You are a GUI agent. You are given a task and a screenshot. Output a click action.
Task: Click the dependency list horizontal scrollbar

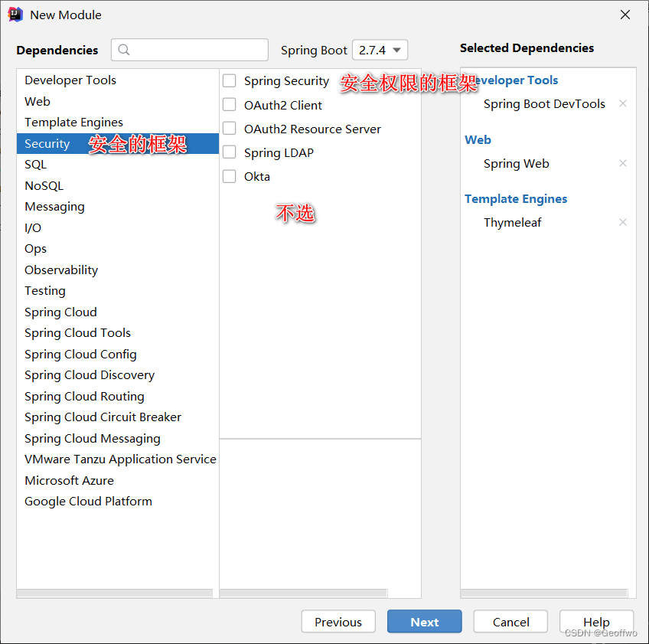303,593
